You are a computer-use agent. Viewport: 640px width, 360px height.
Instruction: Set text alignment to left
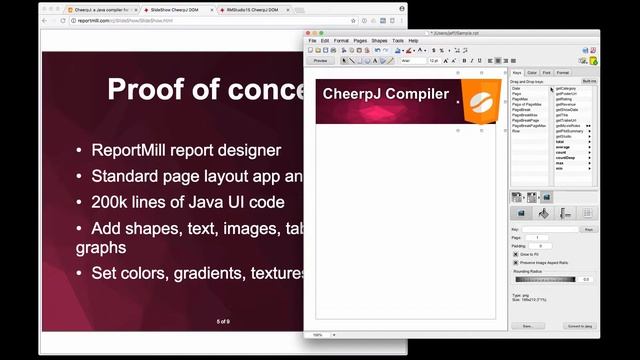coord(490,61)
